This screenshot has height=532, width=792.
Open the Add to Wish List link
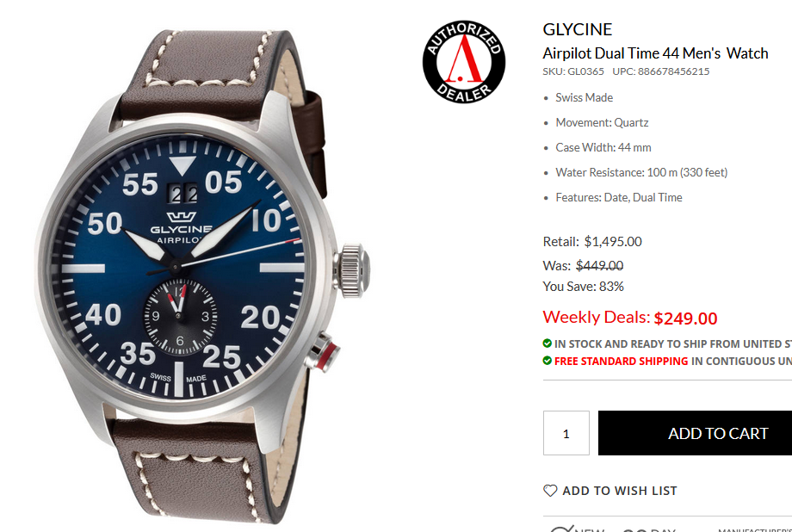coord(619,491)
